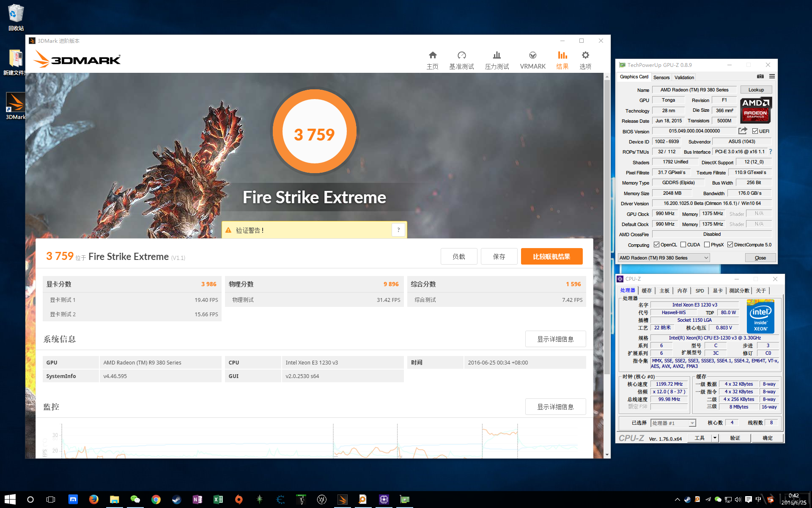
Task: Open OneNote from the taskbar
Action: [198, 500]
